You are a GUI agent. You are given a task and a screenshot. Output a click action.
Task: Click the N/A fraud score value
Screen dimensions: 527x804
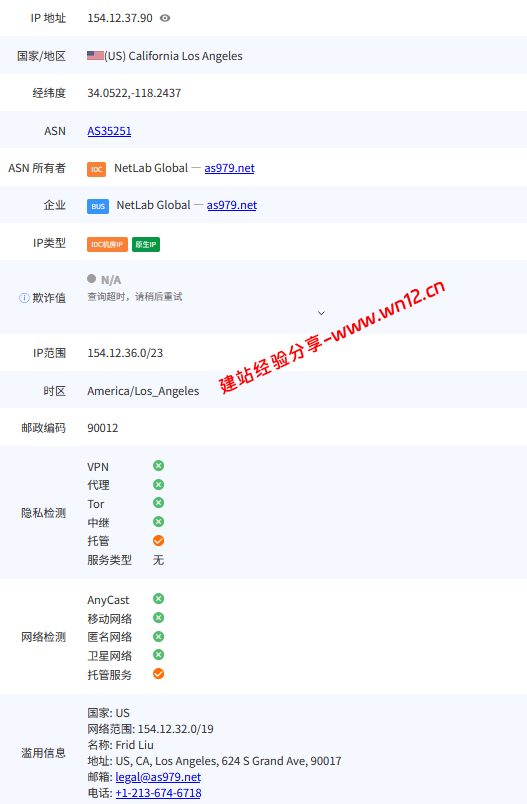click(x=111, y=280)
